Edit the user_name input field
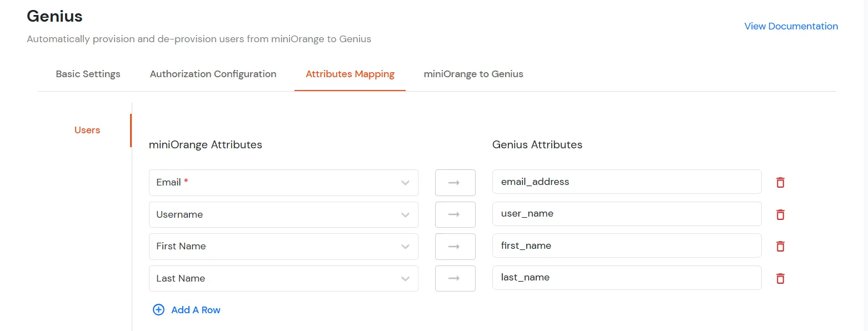The height and width of the screenshot is (331, 868). click(627, 214)
